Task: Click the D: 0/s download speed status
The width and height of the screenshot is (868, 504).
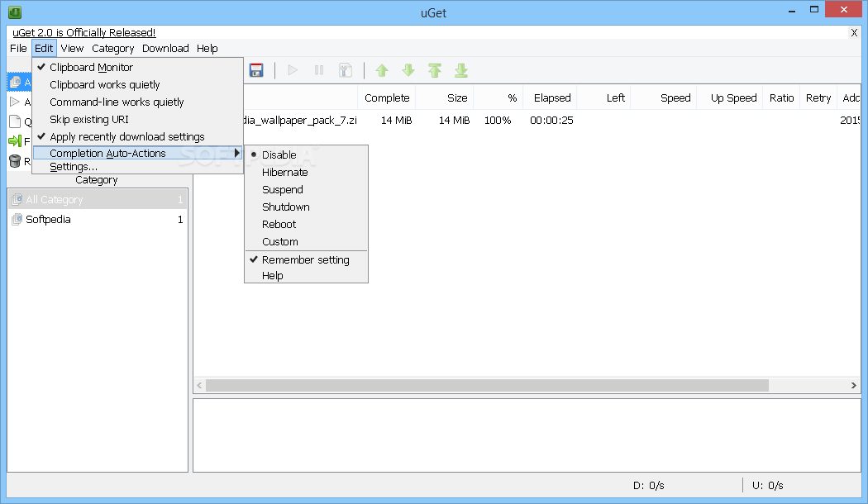Action: click(x=648, y=486)
